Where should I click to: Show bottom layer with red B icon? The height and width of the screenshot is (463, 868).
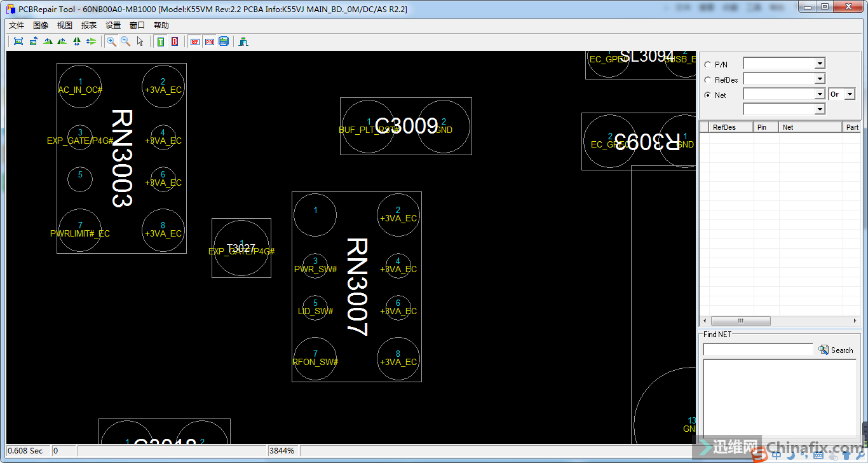pos(175,41)
